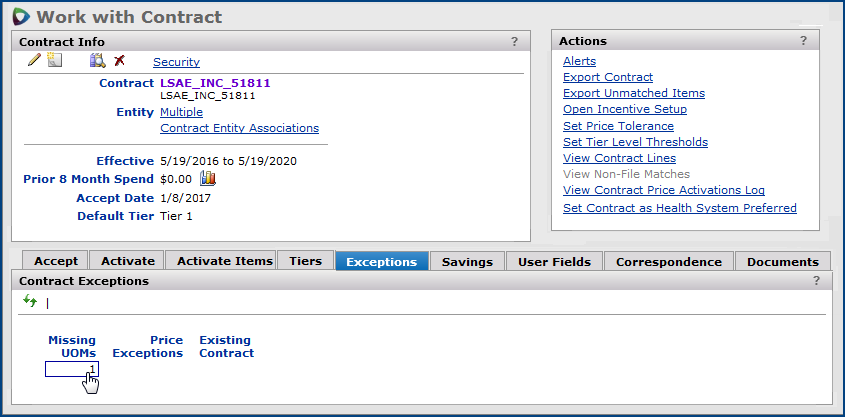Click the Contract Entity Associations link
The height and width of the screenshot is (417, 845).
point(239,128)
